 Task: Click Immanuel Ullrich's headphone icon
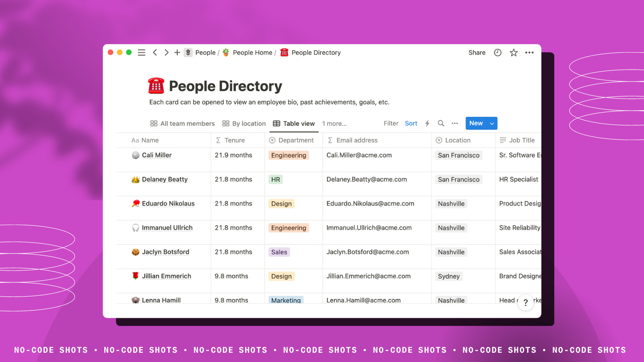pos(136,228)
